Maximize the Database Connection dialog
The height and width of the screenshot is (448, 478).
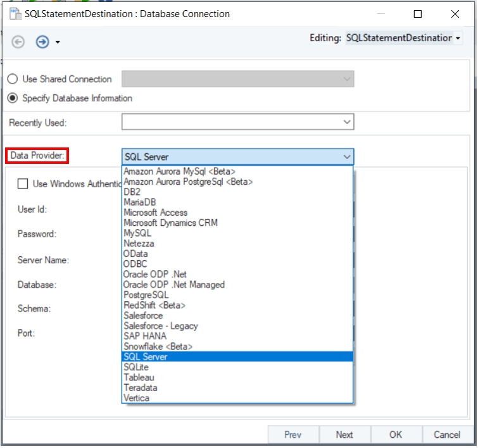click(x=417, y=14)
